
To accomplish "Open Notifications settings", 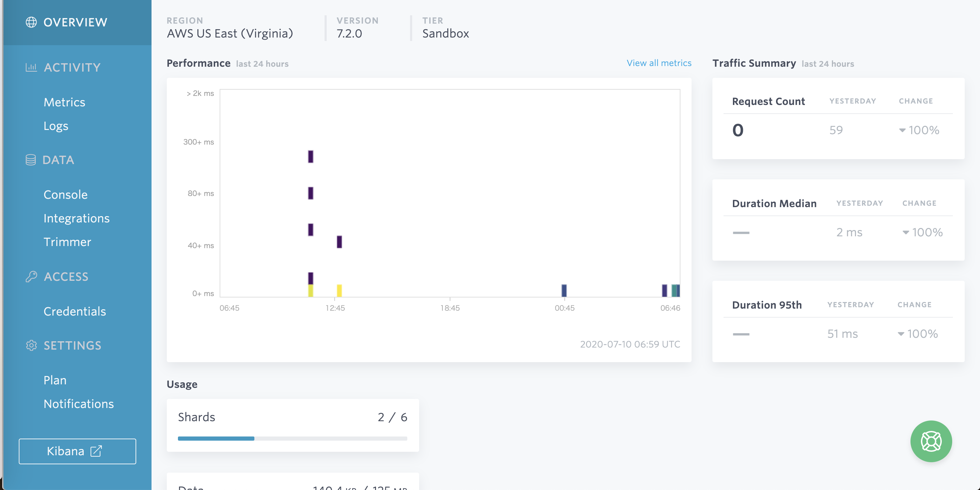I will pyautogui.click(x=79, y=403).
